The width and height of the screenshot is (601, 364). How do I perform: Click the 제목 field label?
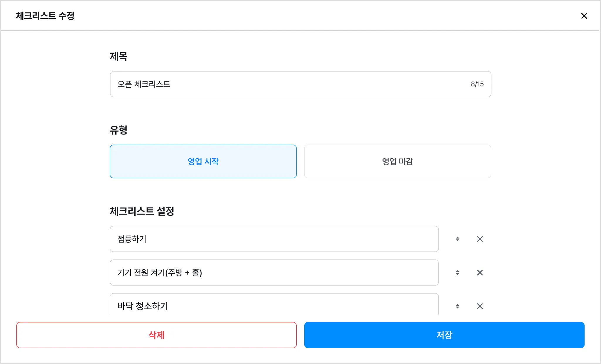pyautogui.click(x=119, y=56)
